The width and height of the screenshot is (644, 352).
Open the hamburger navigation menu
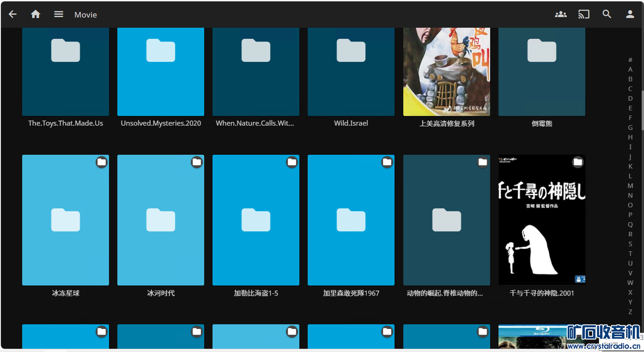59,14
